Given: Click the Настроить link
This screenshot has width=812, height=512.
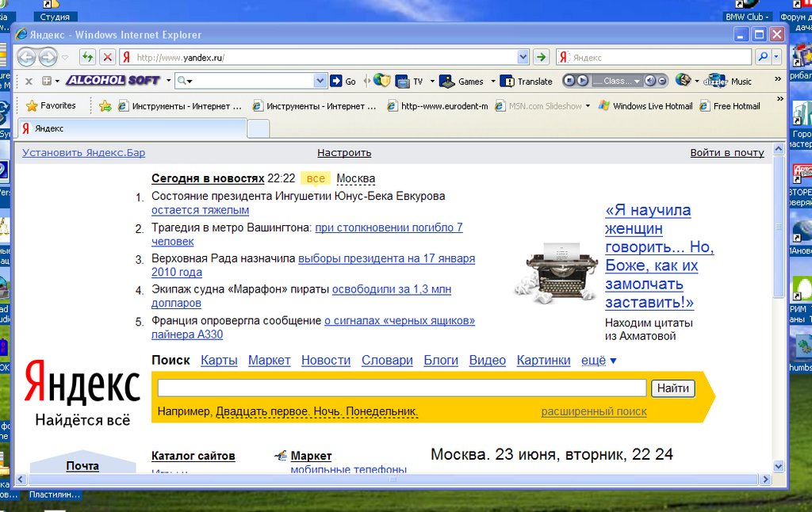Looking at the screenshot, I should tap(344, 153).
